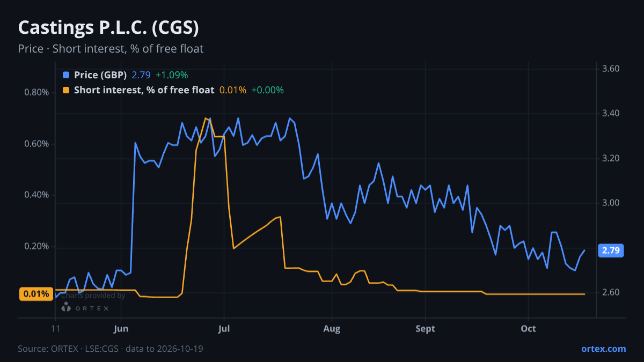
Task: Click the 'Aug' date axis label
Action: click(x=332, y=329)
